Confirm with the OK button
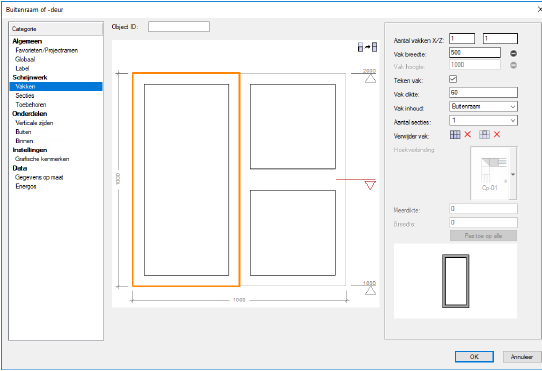Viewport: 542px width, 371px height. click(x=474, y=356)
